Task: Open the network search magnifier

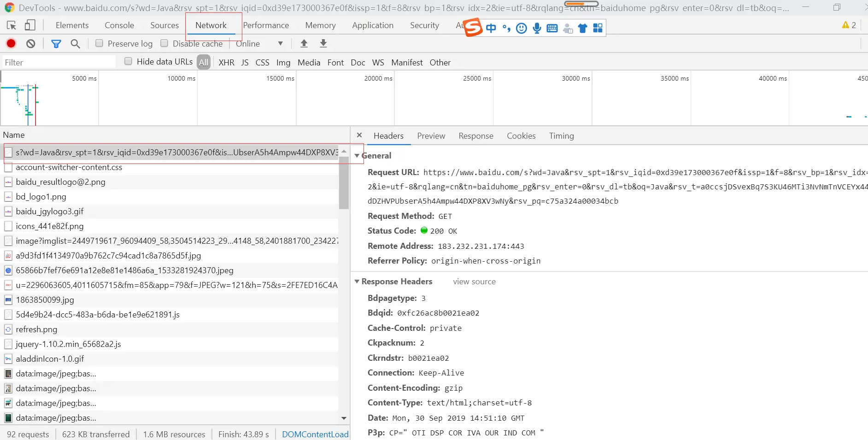Action: click(75, 44)
